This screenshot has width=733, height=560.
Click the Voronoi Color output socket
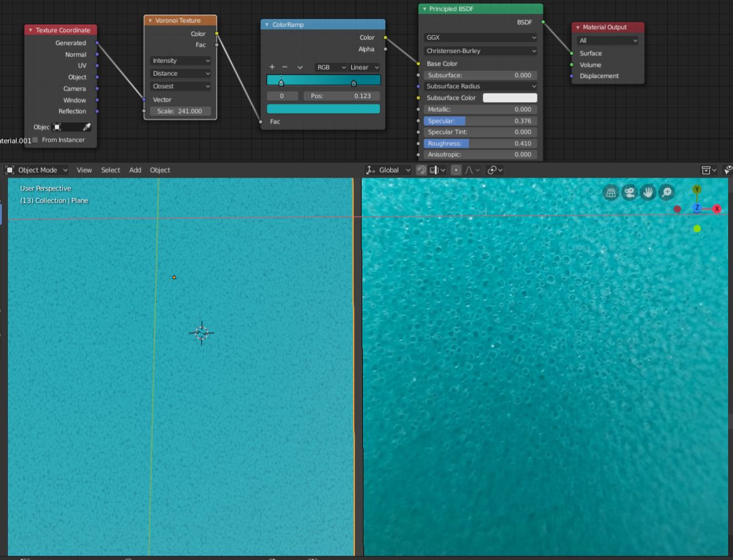[x=217, y=34]
